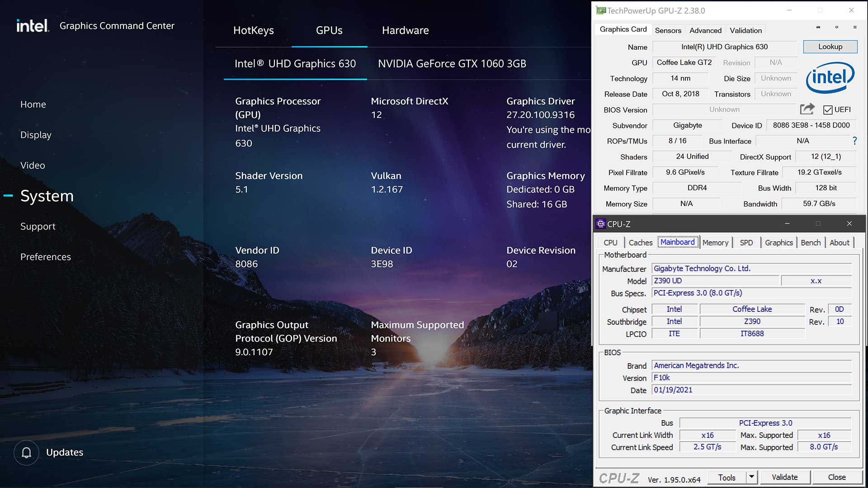868x488 pixels.
Task: Click the BIOS Version F10k field
Action: 751,378
